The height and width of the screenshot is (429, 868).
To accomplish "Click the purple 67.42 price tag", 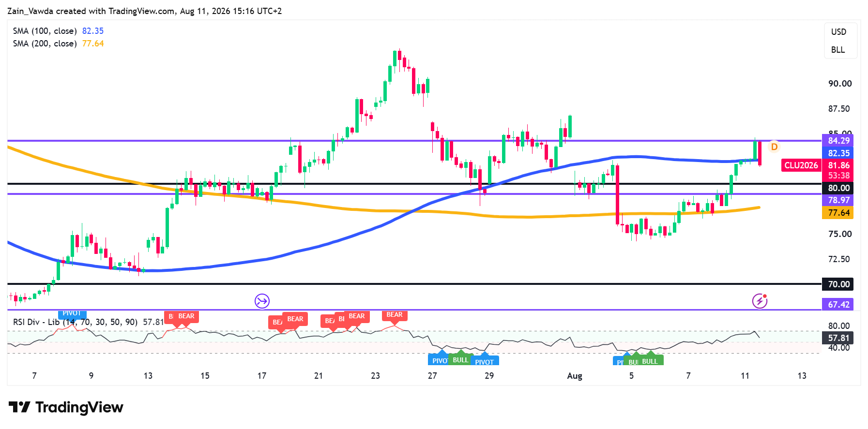I will tap(838, 305).
